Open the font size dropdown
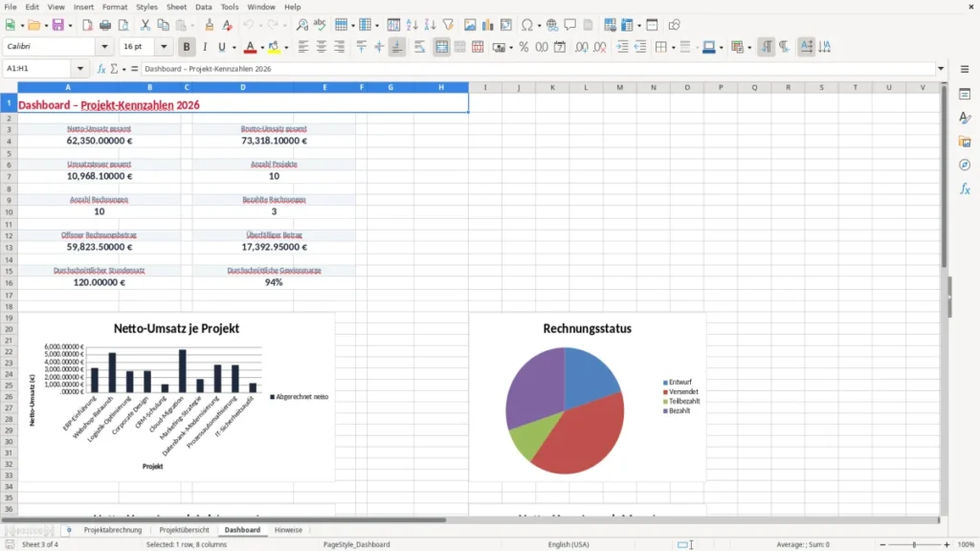The width and height of the screenshot is (980, 551). [164, 46]
